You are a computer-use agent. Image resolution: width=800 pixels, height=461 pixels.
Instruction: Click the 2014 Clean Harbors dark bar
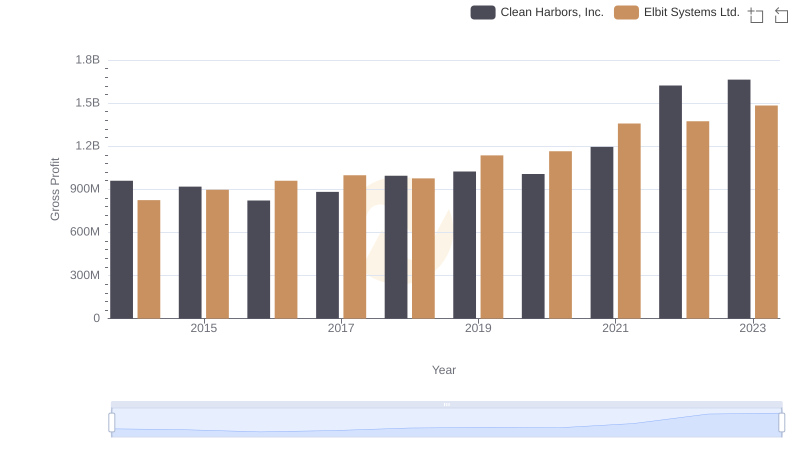pos(121,249)
